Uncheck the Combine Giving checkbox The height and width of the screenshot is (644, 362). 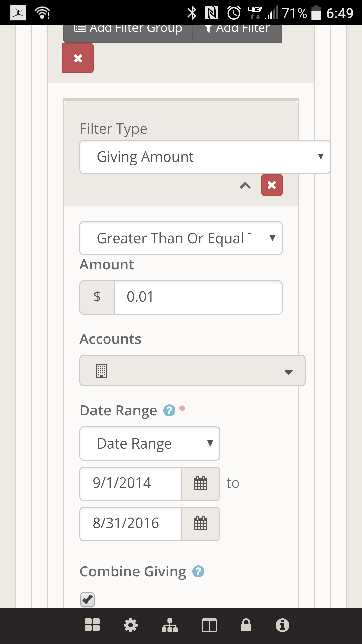(87, 599)
